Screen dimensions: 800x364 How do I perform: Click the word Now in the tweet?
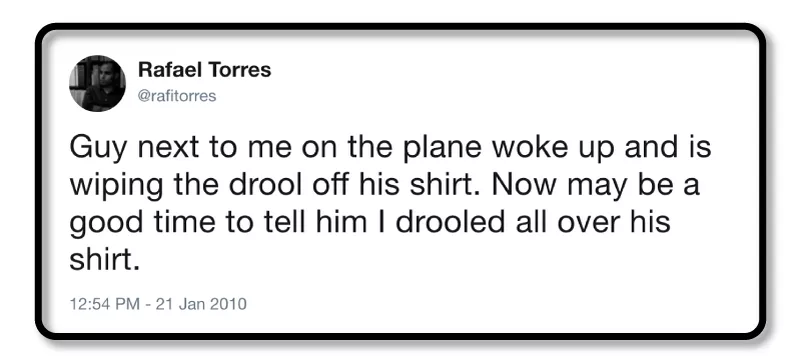(x=522, y=185)
